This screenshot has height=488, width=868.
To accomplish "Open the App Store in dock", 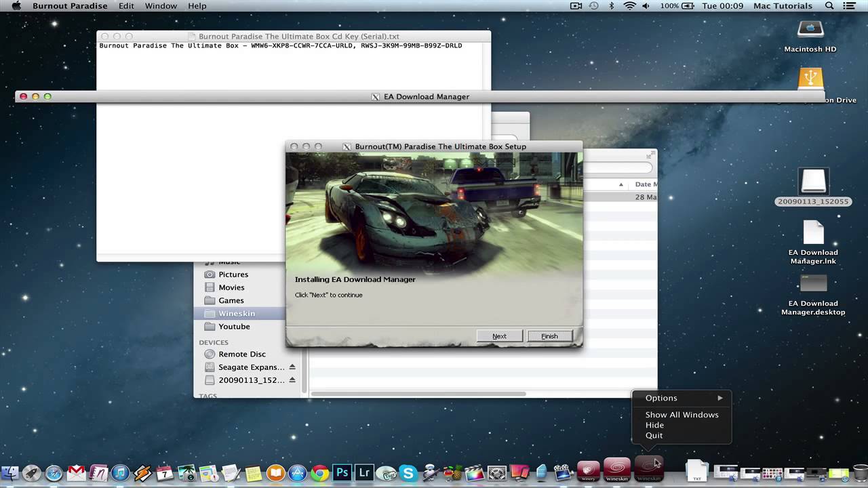I will [297, 472].
